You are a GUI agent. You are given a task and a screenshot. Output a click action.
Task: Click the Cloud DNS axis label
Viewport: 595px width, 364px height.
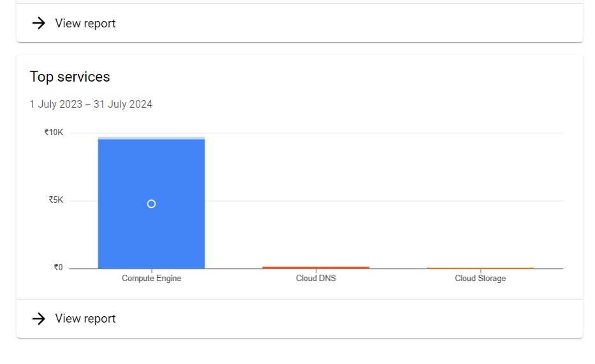click(x=316, y=279)
